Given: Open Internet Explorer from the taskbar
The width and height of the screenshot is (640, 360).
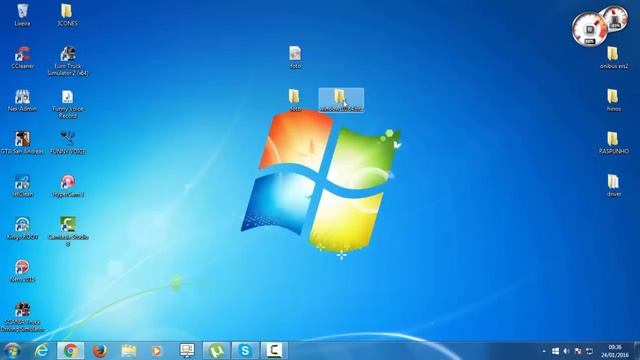Looking at the screenshot, I should [41, 351].
